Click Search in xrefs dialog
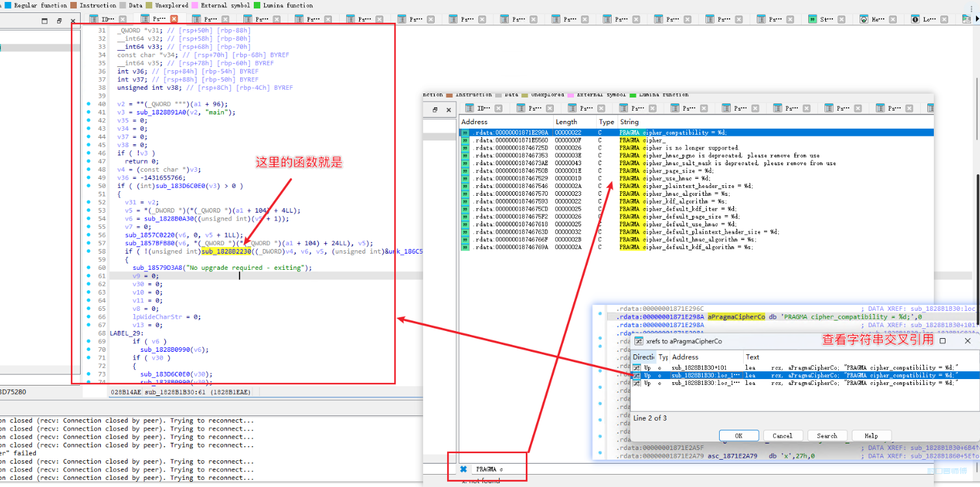 827,436
